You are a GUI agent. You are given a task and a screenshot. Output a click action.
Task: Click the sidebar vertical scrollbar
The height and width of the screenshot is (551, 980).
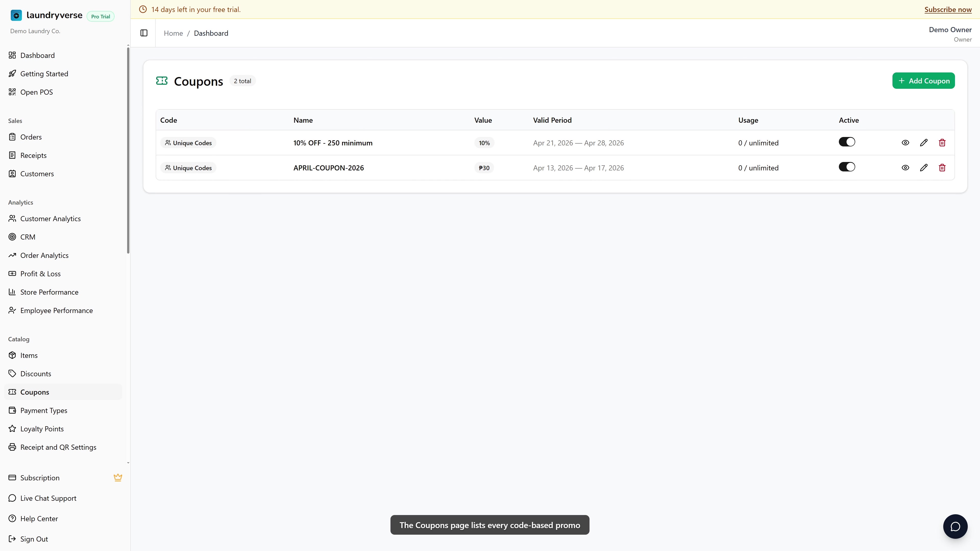[x=128, y=151]
